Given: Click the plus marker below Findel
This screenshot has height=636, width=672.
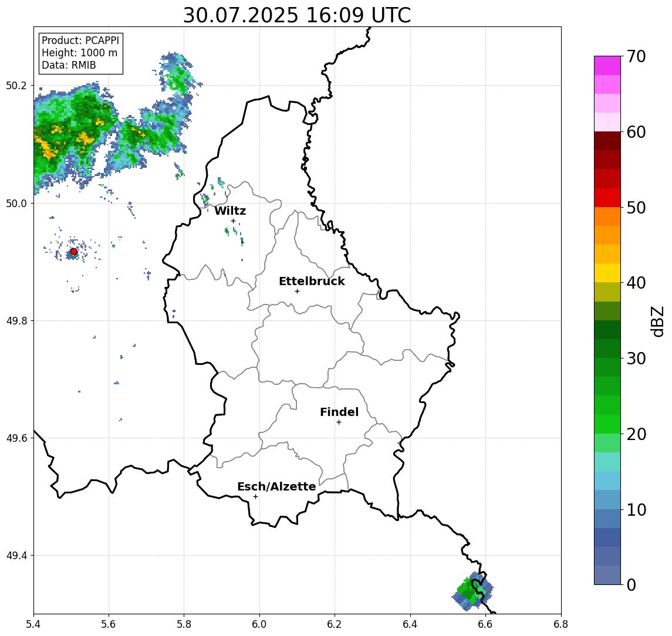Looking at the screenshot, I should [339, 422].
